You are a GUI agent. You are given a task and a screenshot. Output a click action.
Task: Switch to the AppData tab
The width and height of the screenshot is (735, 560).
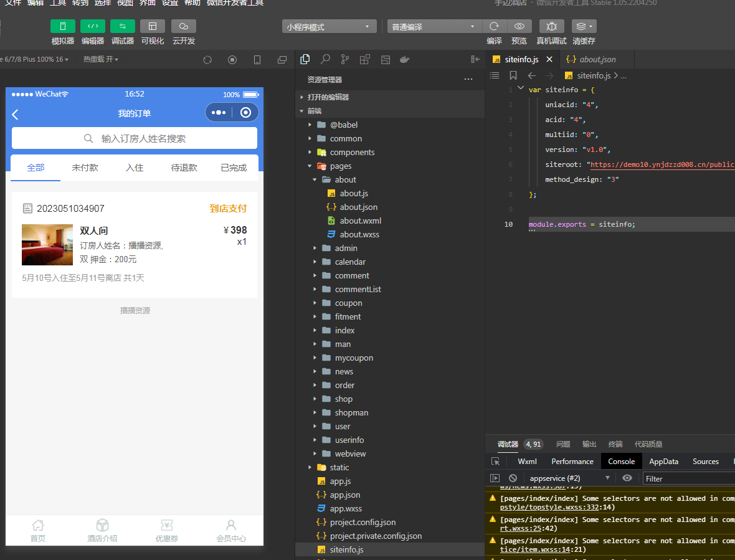pos(663,461)
